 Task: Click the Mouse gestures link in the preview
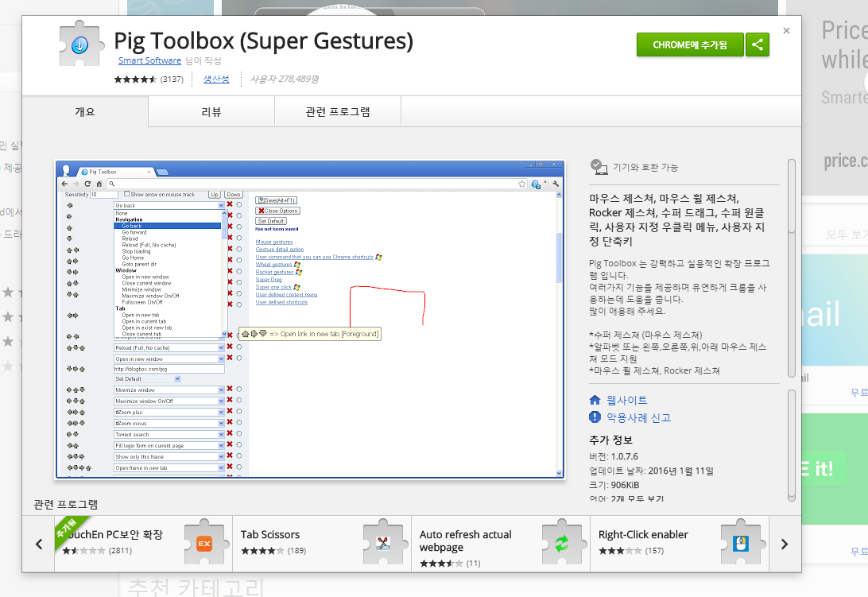coord(274,242)
